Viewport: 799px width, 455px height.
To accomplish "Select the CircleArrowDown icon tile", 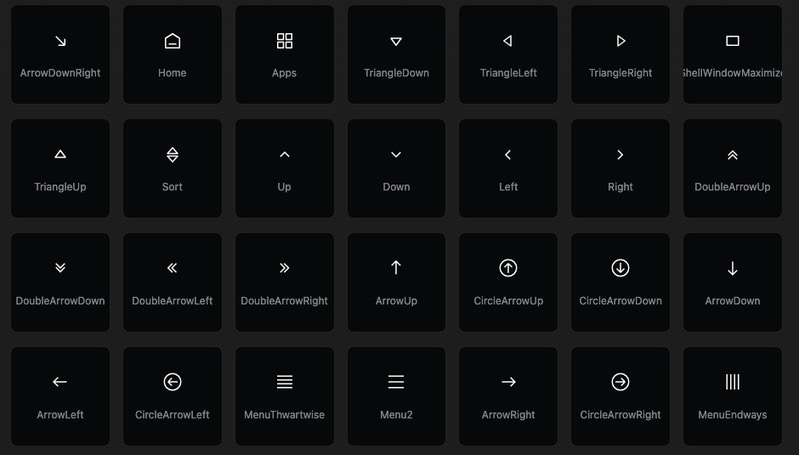I will (620, 282).
